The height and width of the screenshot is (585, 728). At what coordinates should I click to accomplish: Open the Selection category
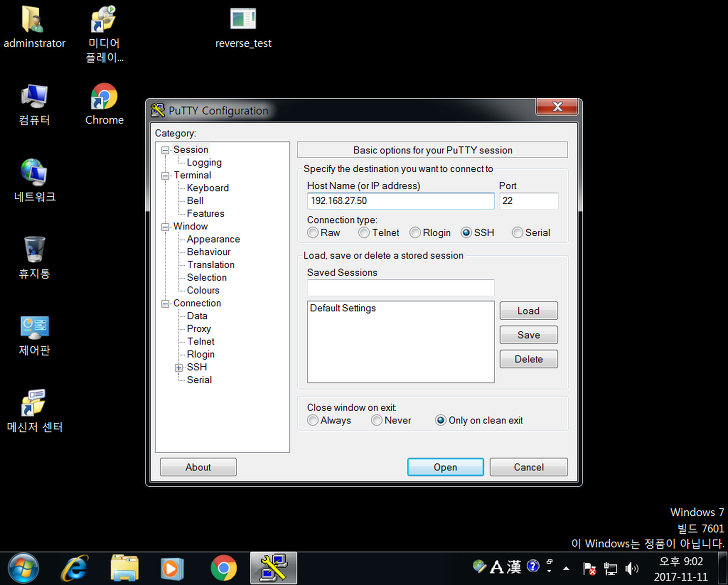207,278
